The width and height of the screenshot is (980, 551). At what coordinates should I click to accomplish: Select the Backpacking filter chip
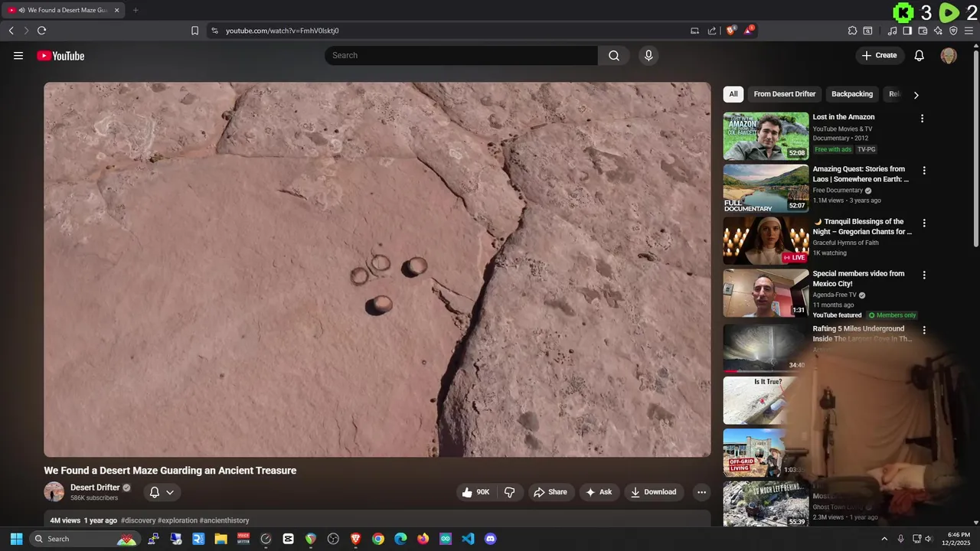852,94
